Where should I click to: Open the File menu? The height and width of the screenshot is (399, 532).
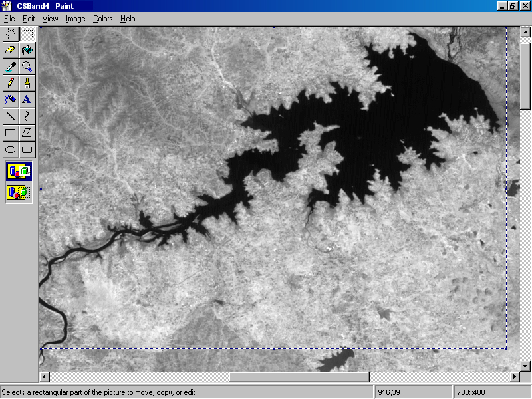coord(9,19)
